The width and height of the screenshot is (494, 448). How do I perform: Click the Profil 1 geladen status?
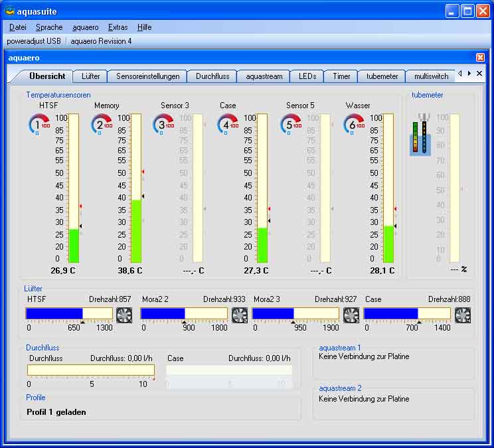56,412
